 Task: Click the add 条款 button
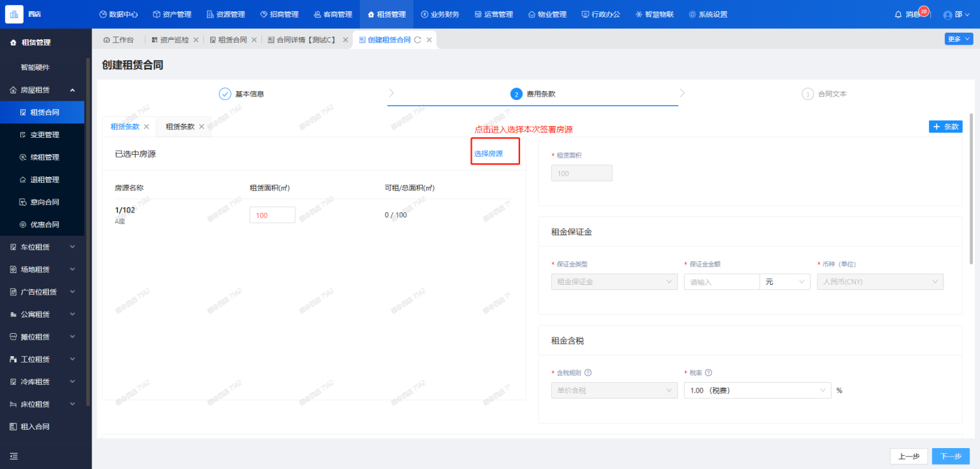[945, 127]
